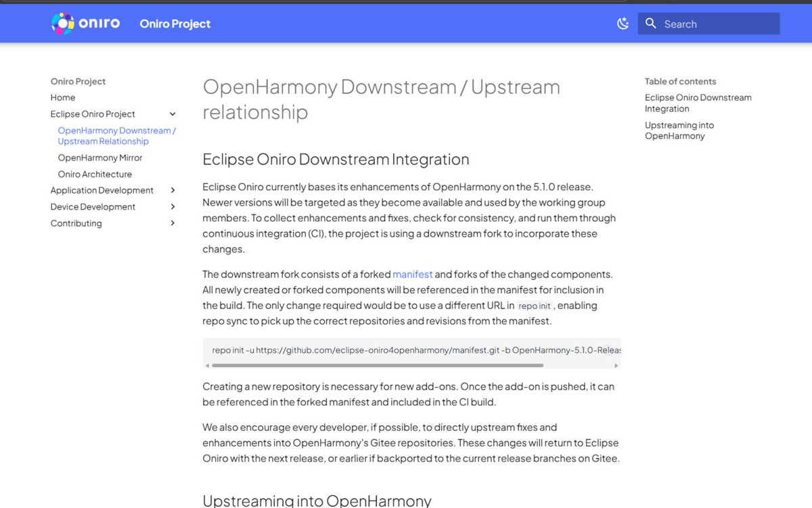The image size is (812, 508).
Task: Expand the Device Development chevron
Action: click(x=173, y=207)
